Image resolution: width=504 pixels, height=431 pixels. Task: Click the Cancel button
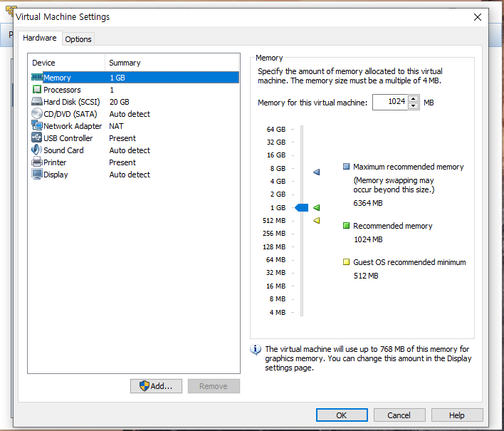tap(399, 415)
